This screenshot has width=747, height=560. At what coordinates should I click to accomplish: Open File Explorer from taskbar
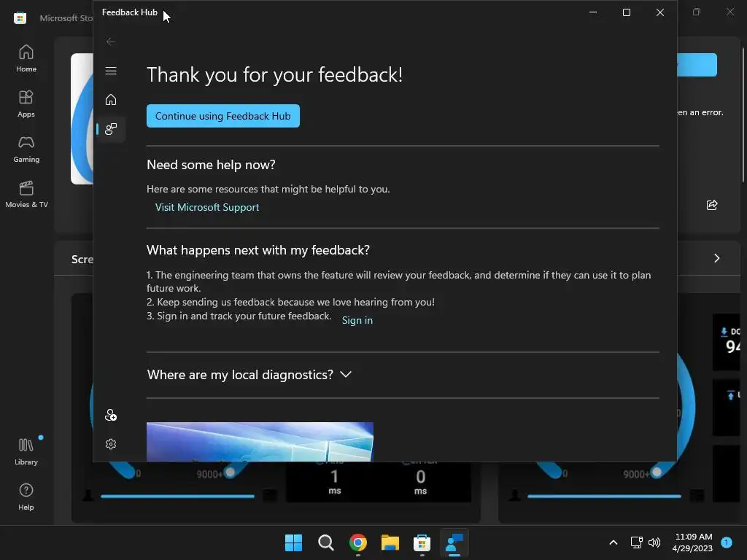point(390,542)
